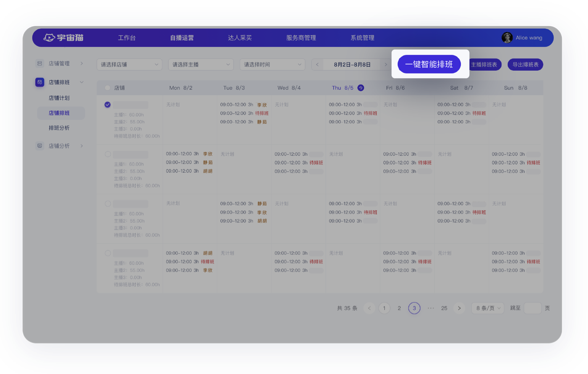Click the 店铺排班 sidebar icon

coord(40,82)
